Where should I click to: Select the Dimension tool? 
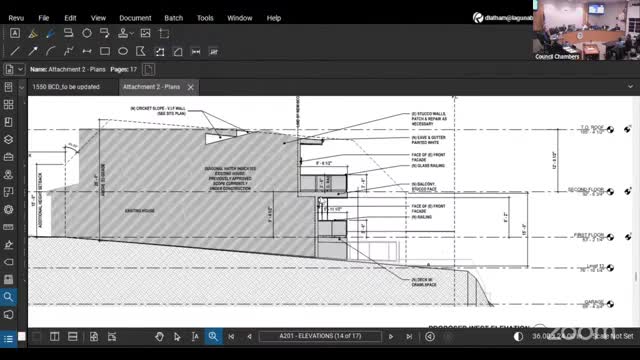click(x=87, y=51)
